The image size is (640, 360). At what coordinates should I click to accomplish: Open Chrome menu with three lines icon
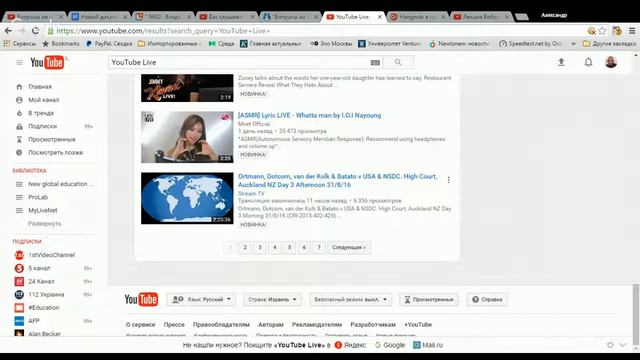coord(632,31)
